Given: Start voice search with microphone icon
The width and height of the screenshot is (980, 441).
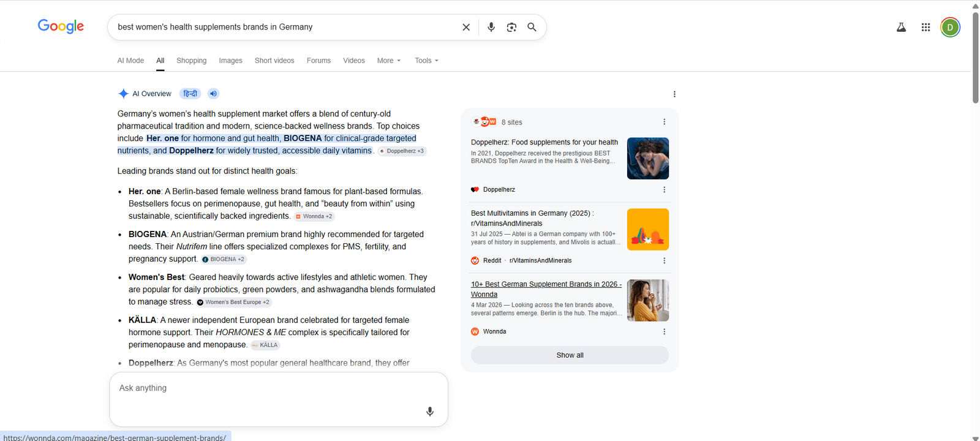Looking at the screenshot, I should tap(491, 27).
